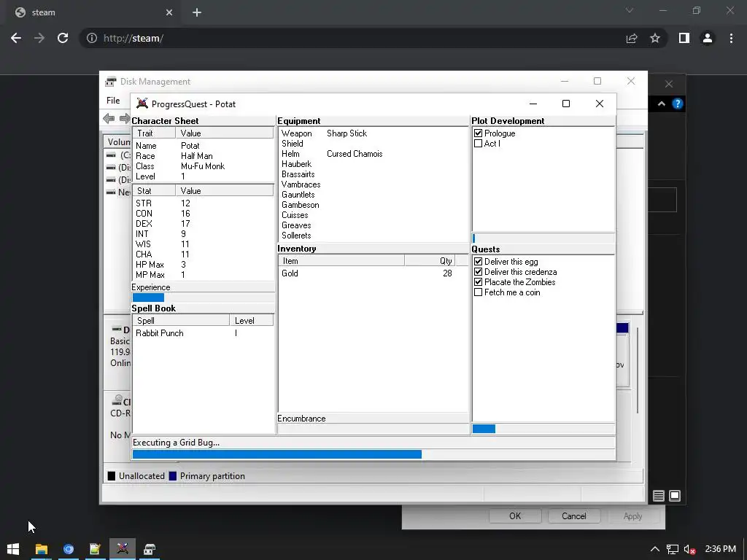
Task: Click the Quests progress bar
Action: [x=543, y=429]
